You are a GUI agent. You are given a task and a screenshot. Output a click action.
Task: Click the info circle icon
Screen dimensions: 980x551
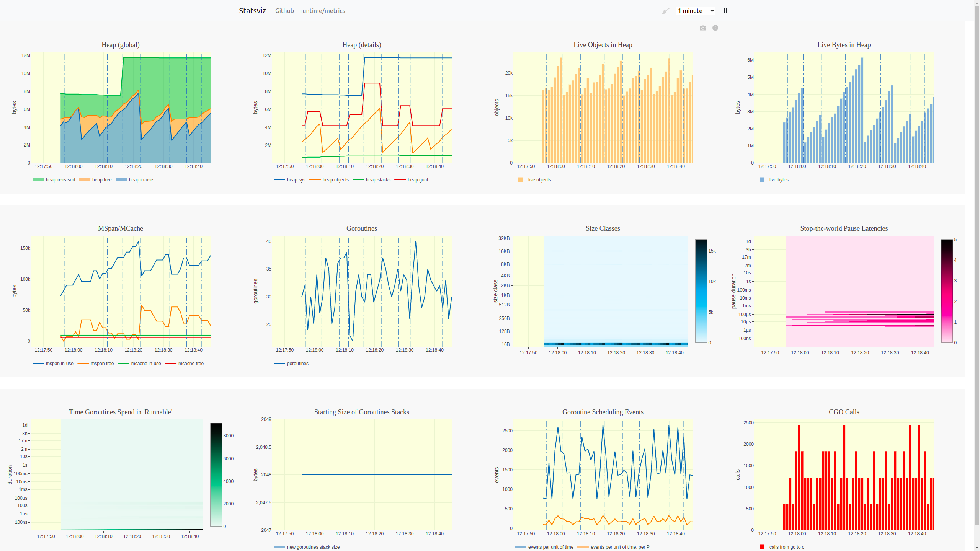click(715, 28)
